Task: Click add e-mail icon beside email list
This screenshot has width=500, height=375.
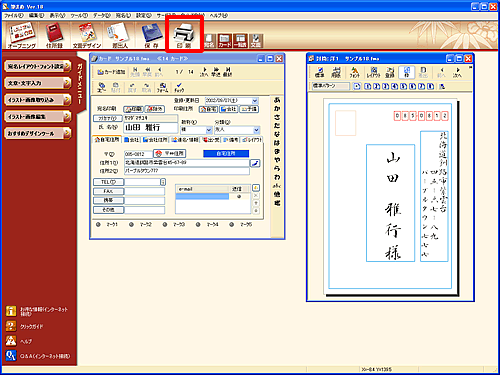Action: tap(256, 188)
